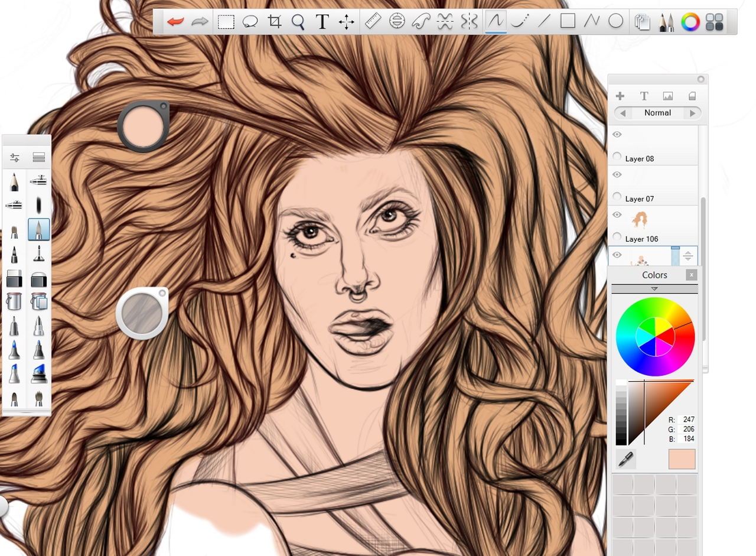Image resolution: width=756 pixels, height=556 pixels.
Task: Select the straight Line draw style
Action: 544,22
